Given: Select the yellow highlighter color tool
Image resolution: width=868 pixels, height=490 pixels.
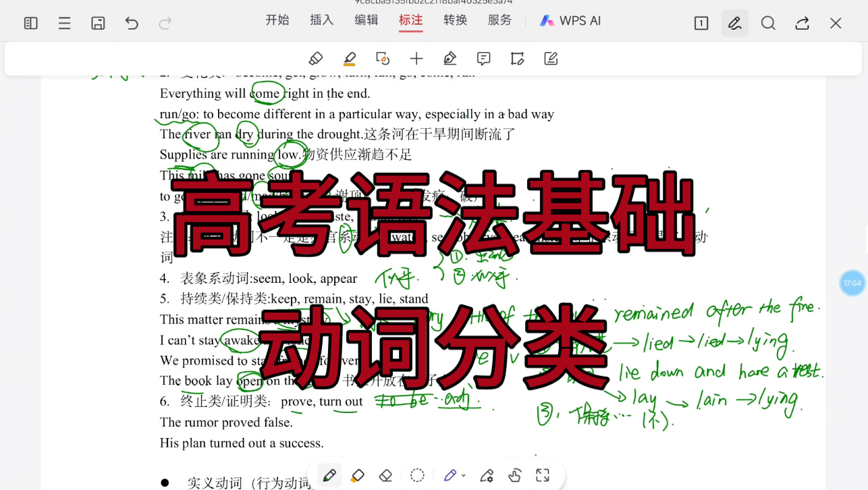Looking at the screenshot, I should pos(349,58).
